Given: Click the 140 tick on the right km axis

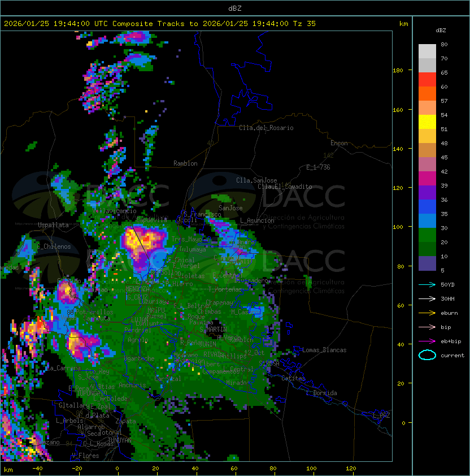Looking at the screenshot, I should coord(398,149).
